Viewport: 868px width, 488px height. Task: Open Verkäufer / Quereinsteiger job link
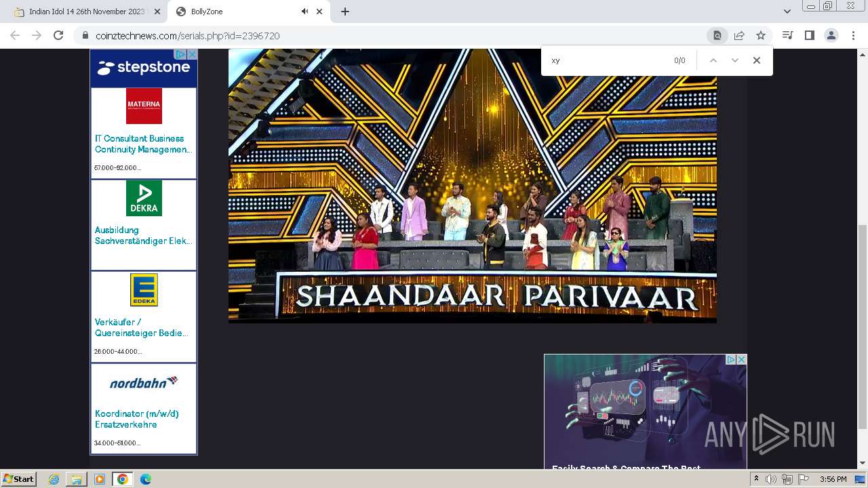tap(141, 327)
